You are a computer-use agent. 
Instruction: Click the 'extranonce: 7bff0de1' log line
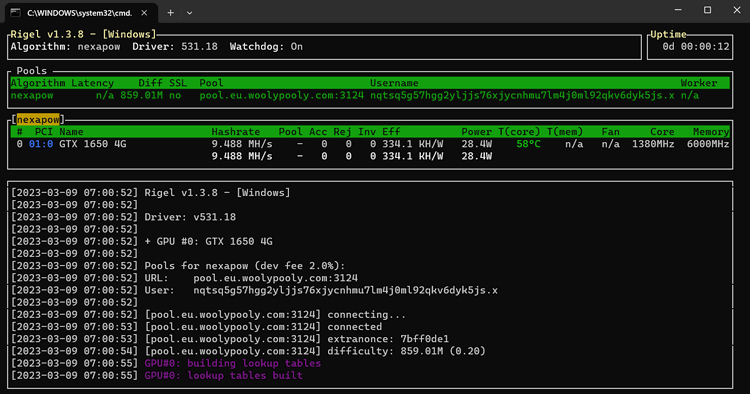[x=297, y=339]
